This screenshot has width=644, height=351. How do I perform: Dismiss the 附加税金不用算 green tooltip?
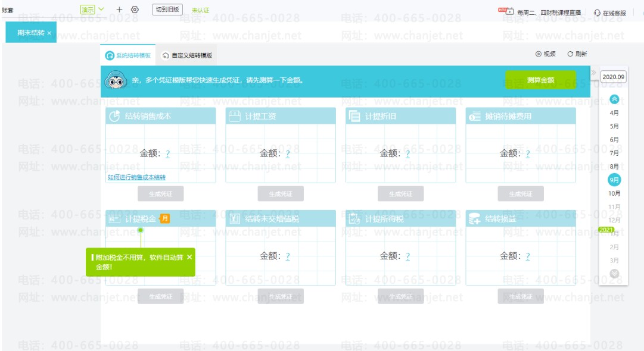click(189, 257)
